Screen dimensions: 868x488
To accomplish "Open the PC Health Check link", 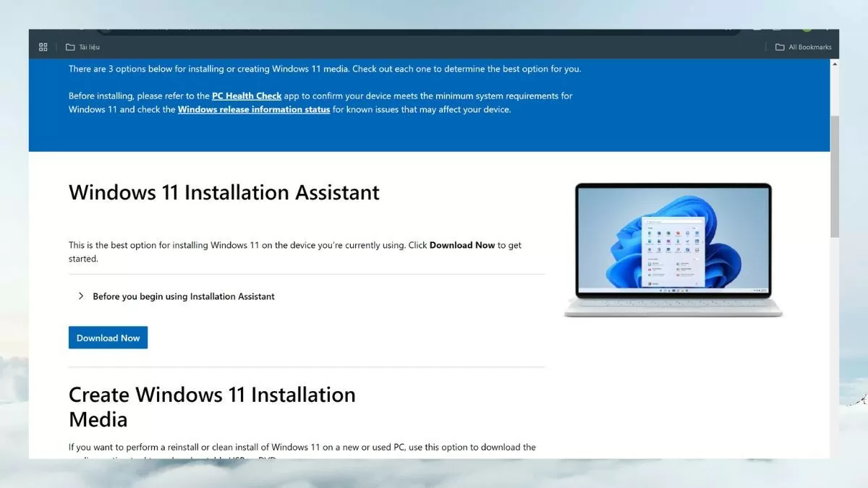I will 247,95.
